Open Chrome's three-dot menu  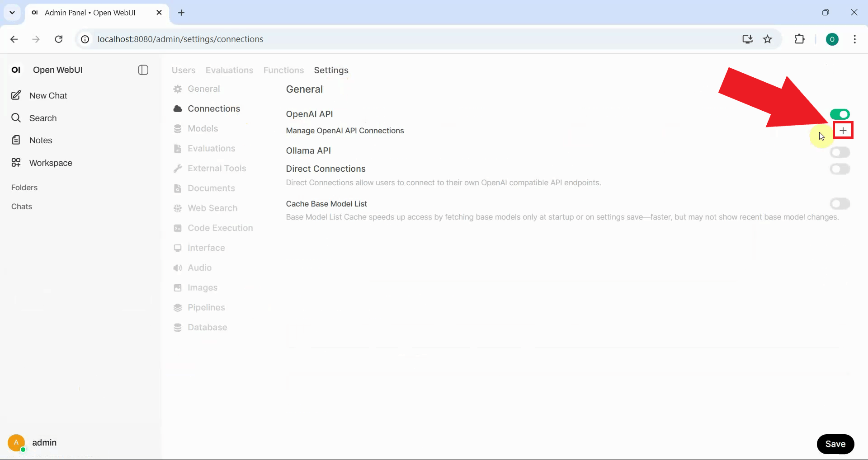854,39
